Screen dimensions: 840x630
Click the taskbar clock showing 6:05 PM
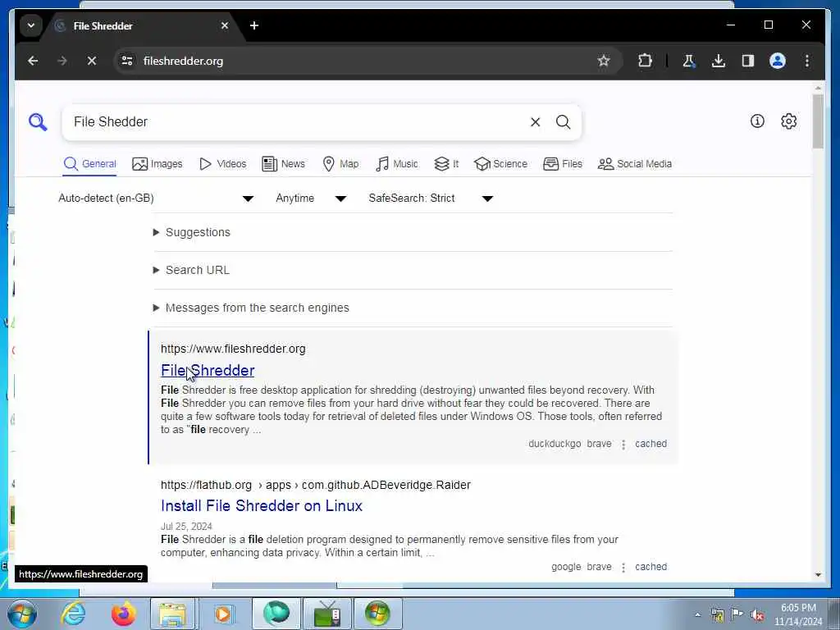click(x=797, y=614)
